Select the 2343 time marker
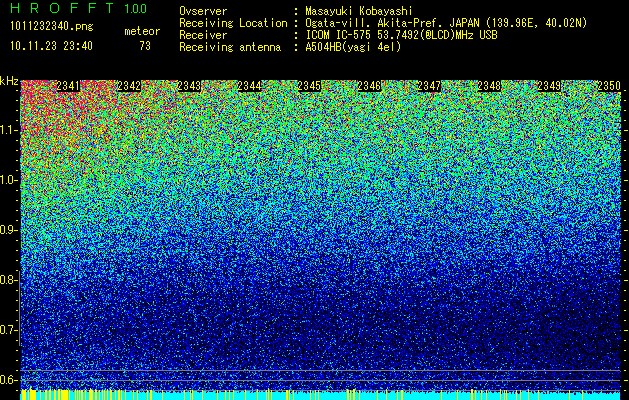The height and width of the screenshot is (400, 629). (189, 86)
